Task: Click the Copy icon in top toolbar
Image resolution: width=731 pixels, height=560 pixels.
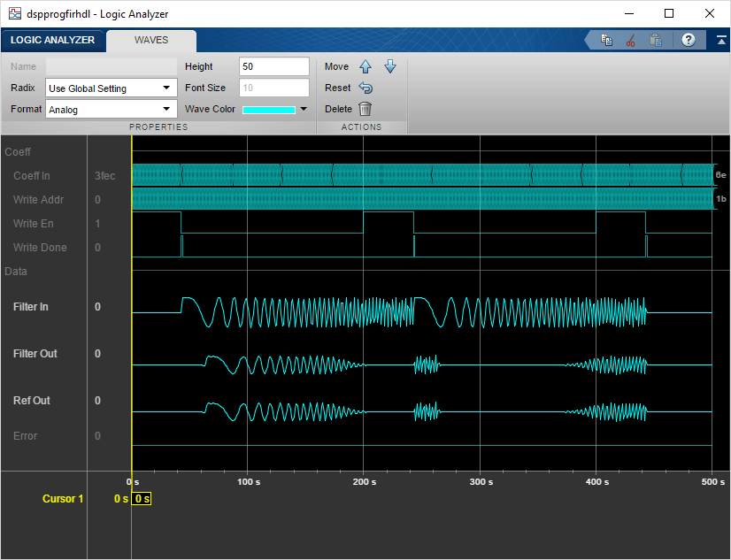Action: 607,41
